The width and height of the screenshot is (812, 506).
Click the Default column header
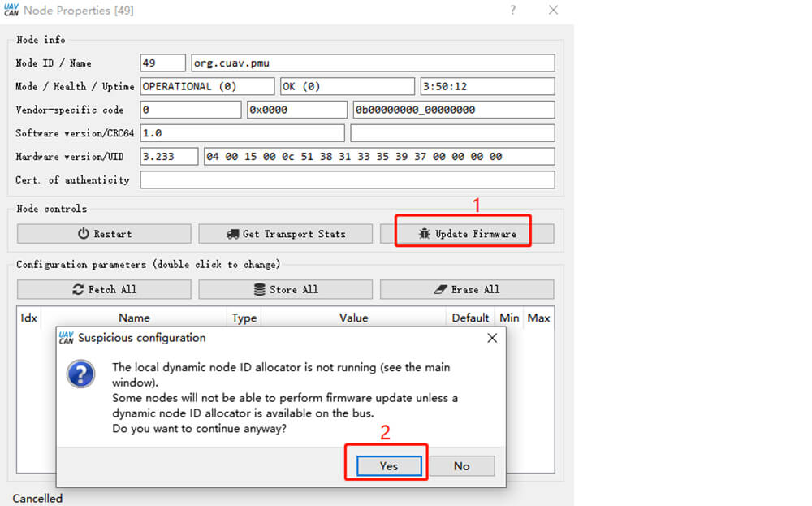(470, 318)
